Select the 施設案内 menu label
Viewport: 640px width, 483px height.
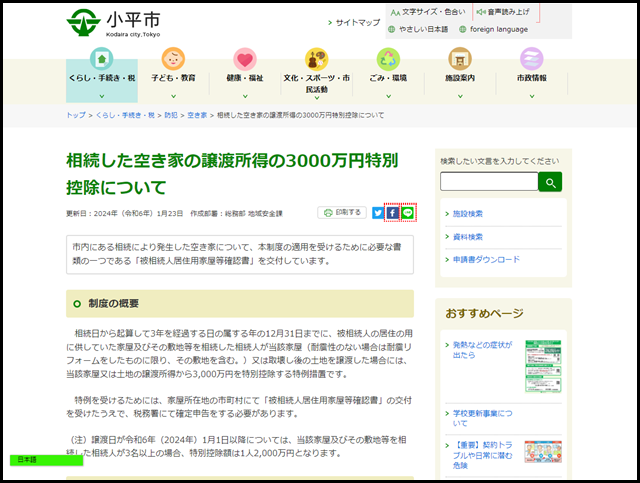point(460,78)
